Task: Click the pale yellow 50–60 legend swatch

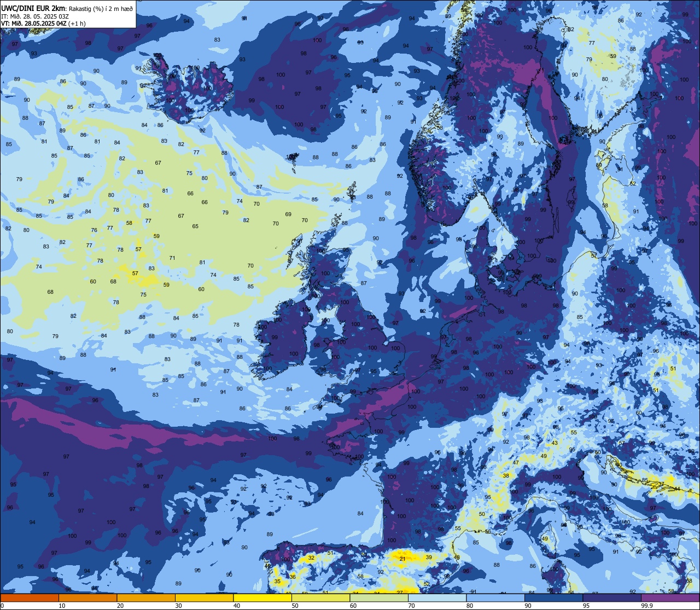Action: click(320, 597)
